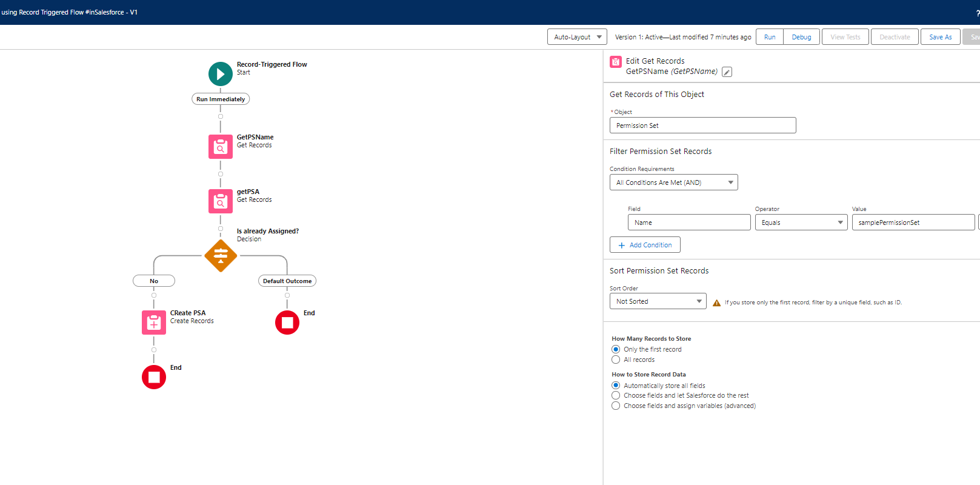The image size is (980, 485).
Task: Click the Record-Triggered Flow Start play icon
Action: 221,74
